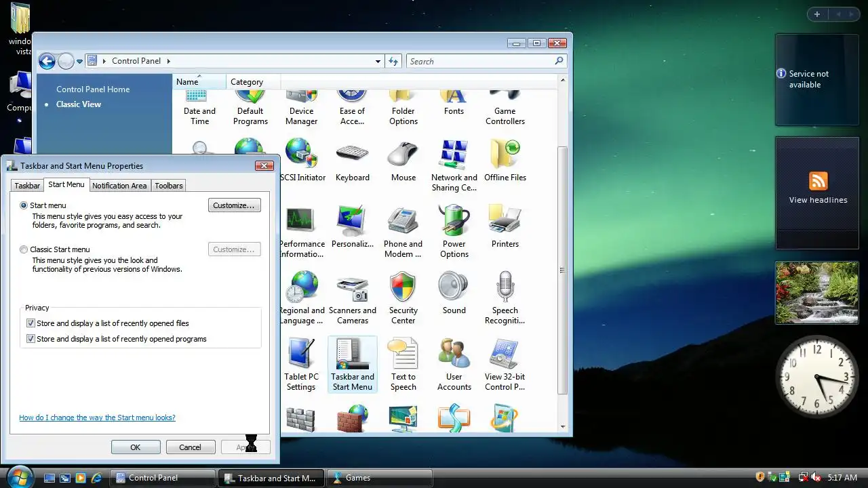This screenshot has height=488, width=868.
Task: Select the Classic Start menu radio button
Action: coord(24,249)
